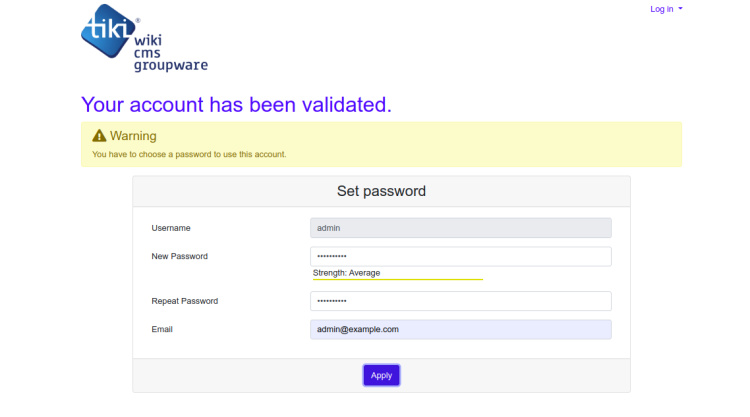The height and width of the screenshot is (417, 750).
Task: Click the "Strength: Average" text
Action: (347, 272)
